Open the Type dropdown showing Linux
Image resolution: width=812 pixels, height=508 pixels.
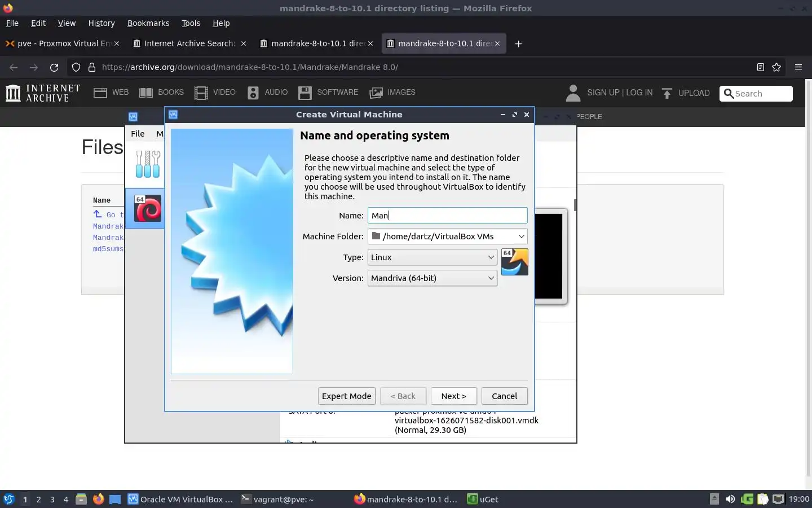[x=433, y=257]
